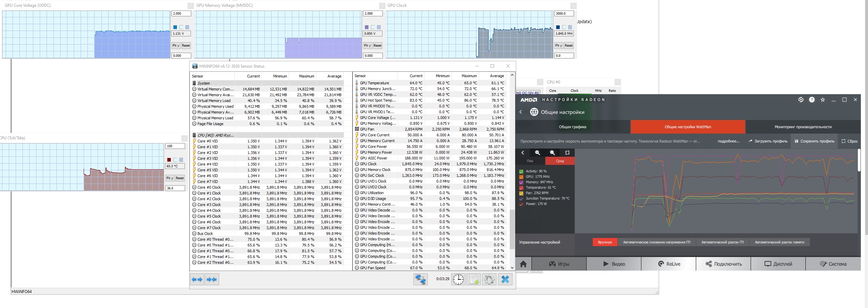This screenshot has height=308, width=868.
Task: Open Radeon home via house icon
Action: (523, 264)
